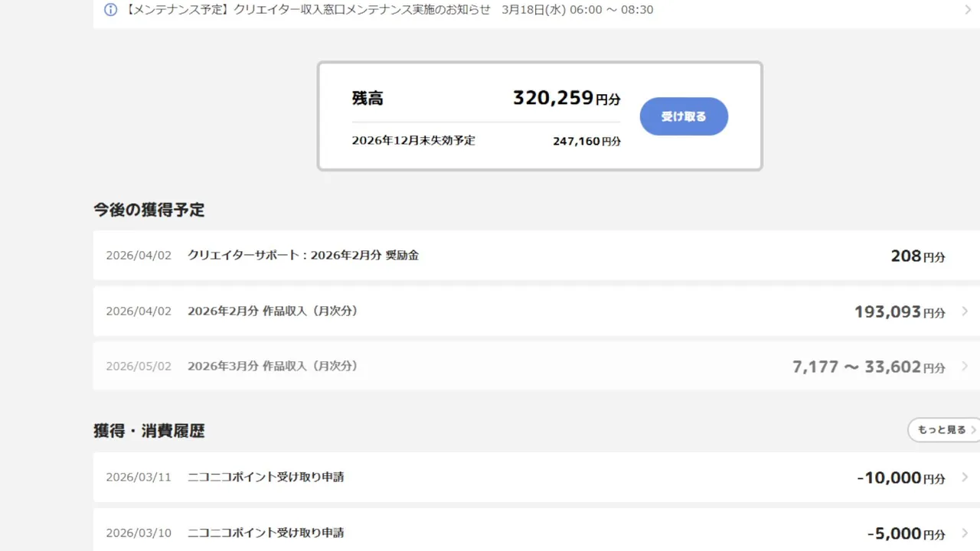The image size is (980, 551).
Task: Open the メンテナンス予定 announcement text
Action: (x=388, y=10)
